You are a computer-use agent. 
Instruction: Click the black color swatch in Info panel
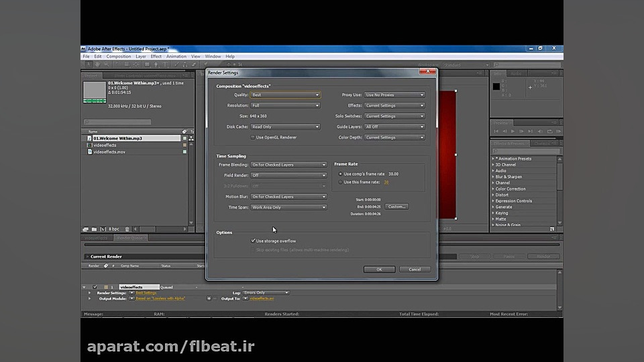[x=496, y=86]
